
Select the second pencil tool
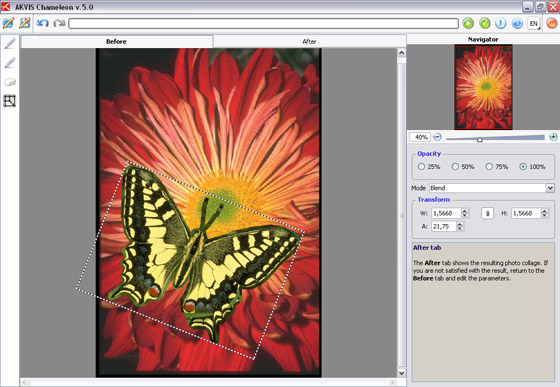[10, 62]
